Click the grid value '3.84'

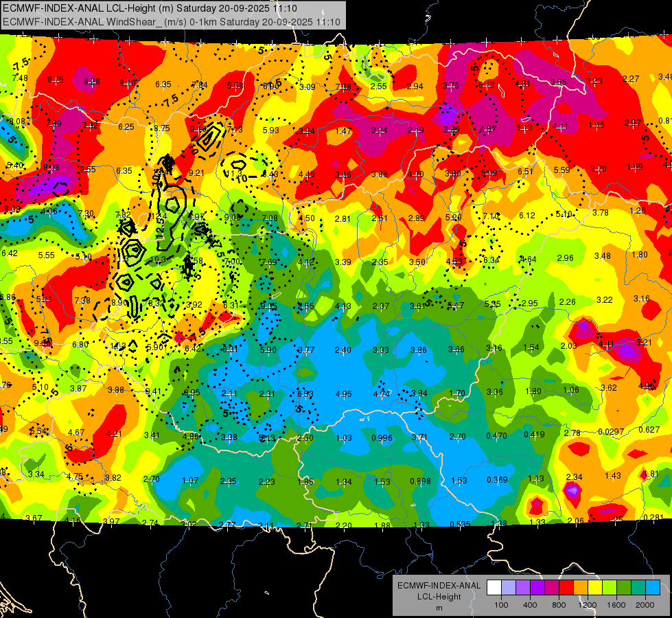[419, 393]
